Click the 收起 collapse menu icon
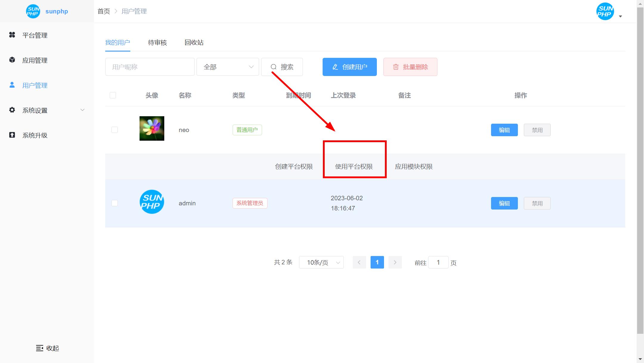Screen dimensions: 644x363 point(39,348)
